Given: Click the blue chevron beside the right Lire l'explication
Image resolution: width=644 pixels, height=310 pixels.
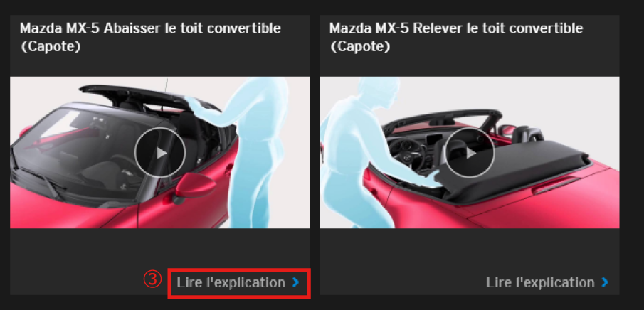Looking at the screenshot, I should 605,282.
